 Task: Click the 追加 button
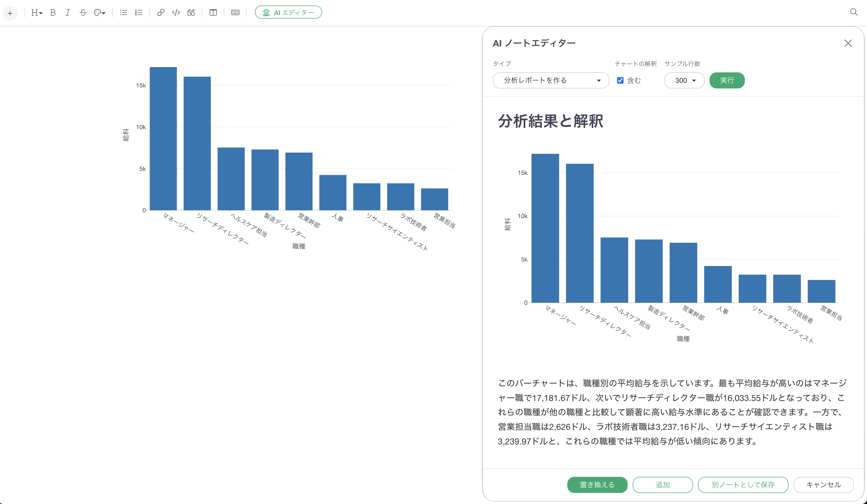point(662,485)
